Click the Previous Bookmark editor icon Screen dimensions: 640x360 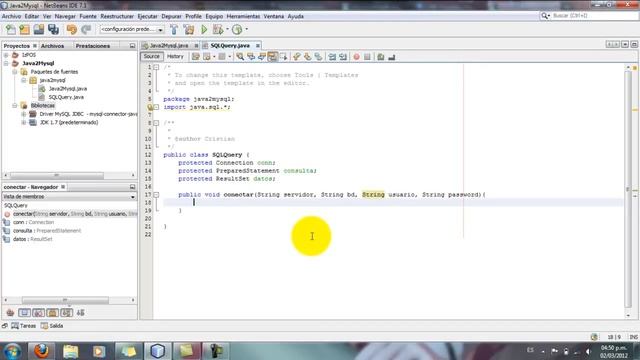[297, 57]
